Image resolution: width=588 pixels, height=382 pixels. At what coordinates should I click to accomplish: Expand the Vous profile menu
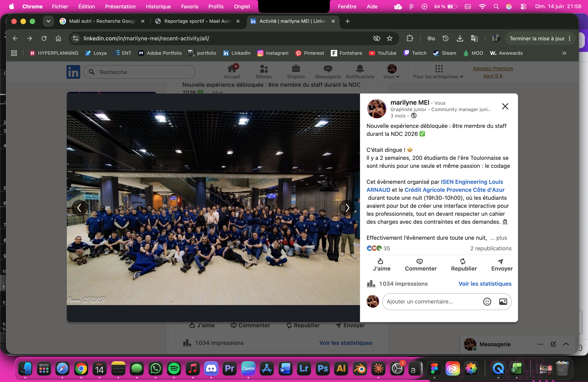point(391,72)
